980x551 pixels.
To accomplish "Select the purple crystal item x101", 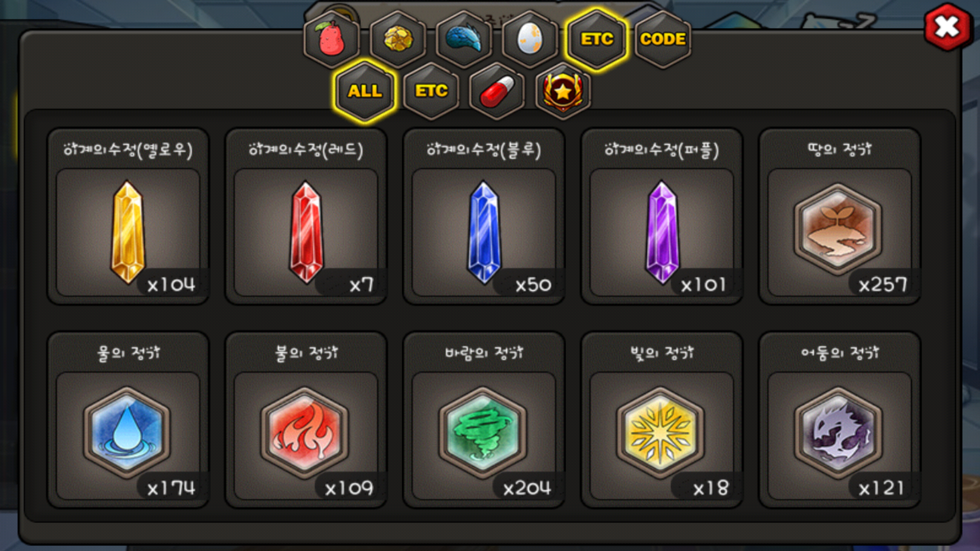I will tap(662, 216).
